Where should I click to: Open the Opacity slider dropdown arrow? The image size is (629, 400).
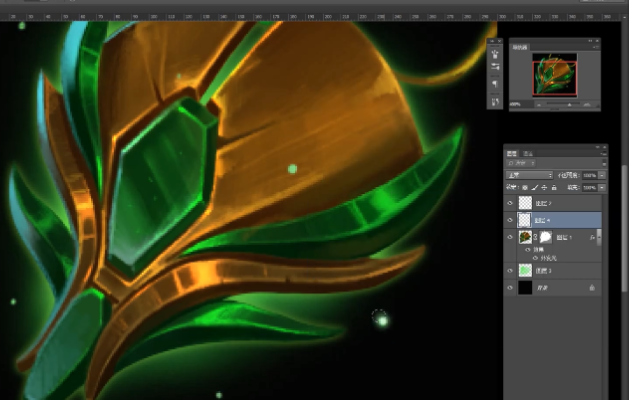coord(602,175)
